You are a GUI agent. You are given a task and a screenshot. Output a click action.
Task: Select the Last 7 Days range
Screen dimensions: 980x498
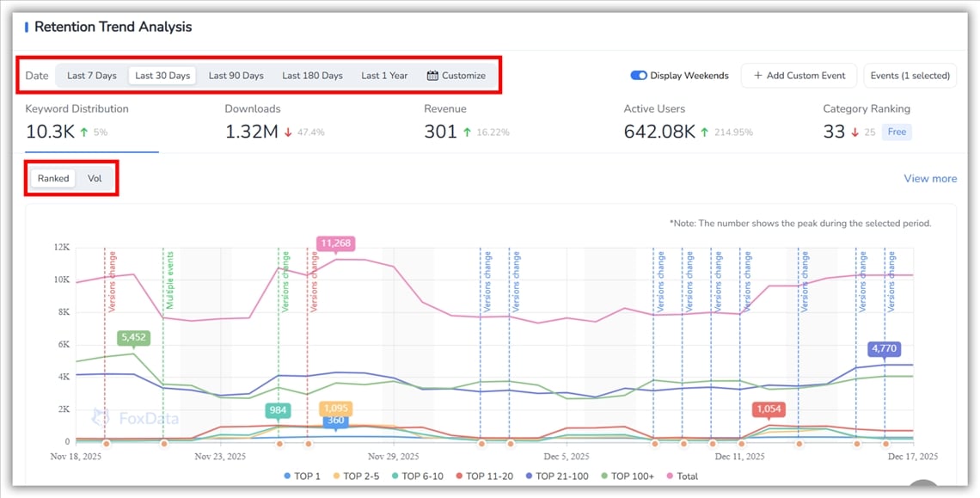click(x=92, y=76)
